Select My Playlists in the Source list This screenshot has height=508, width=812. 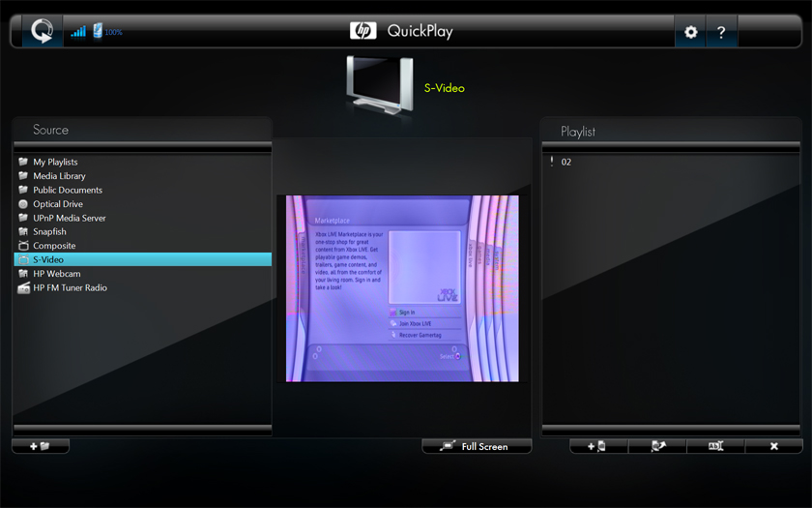click(x=143, y=162)
